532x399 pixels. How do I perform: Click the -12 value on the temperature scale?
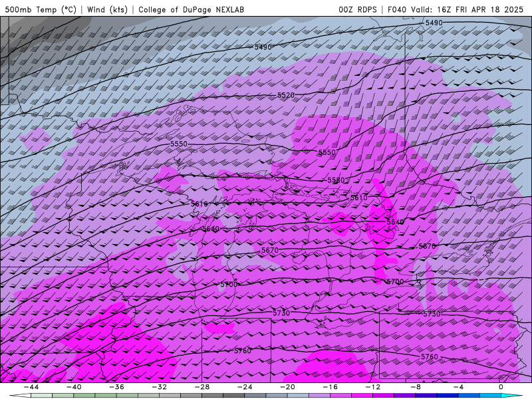[x=373, y=387]
